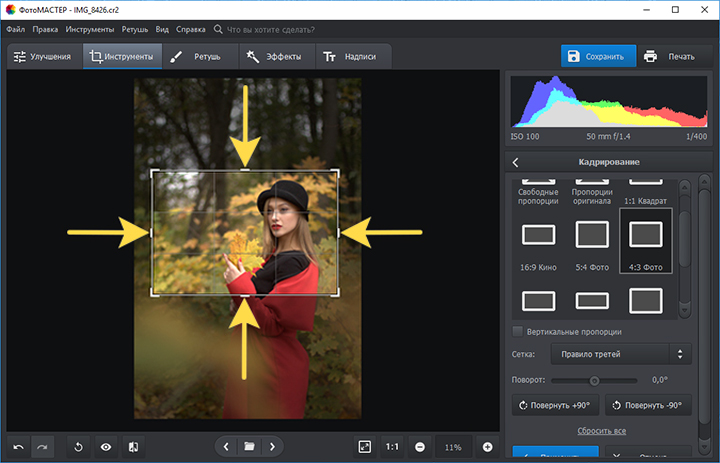Click the before/after compare icon
720x463 pixels.
coord(134,447)
